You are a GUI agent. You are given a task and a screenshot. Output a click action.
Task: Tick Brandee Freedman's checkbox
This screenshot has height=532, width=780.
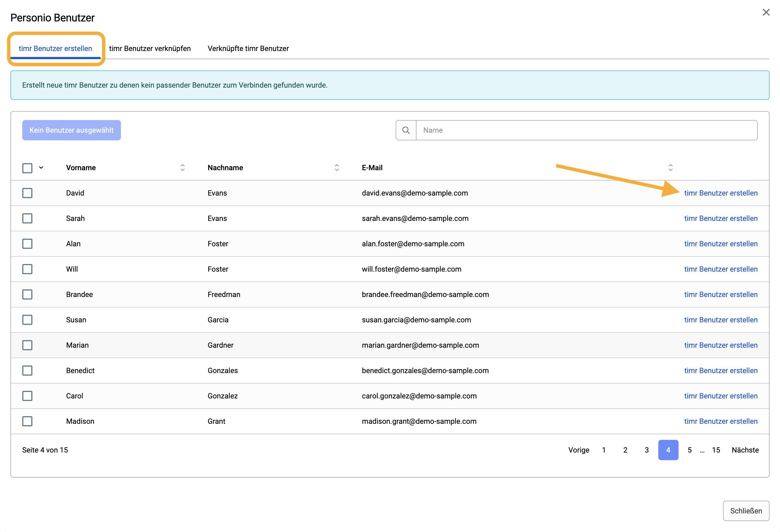pos(27,294)
